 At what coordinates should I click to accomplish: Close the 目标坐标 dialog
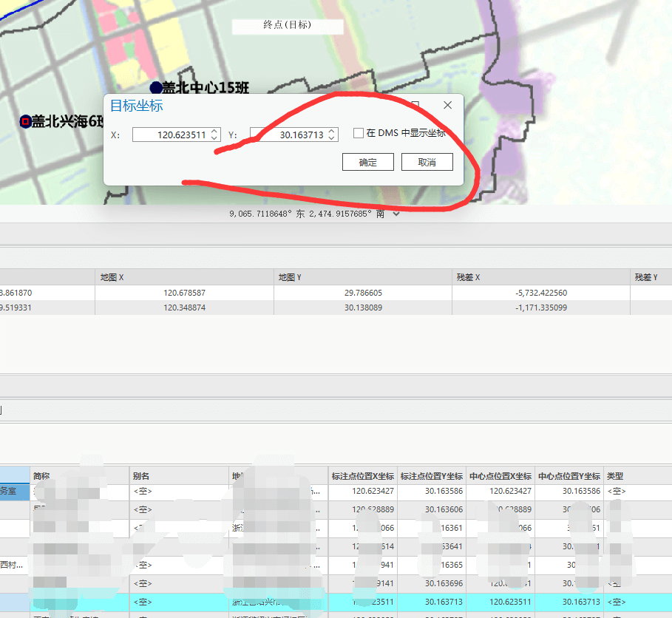pos(447,105)
